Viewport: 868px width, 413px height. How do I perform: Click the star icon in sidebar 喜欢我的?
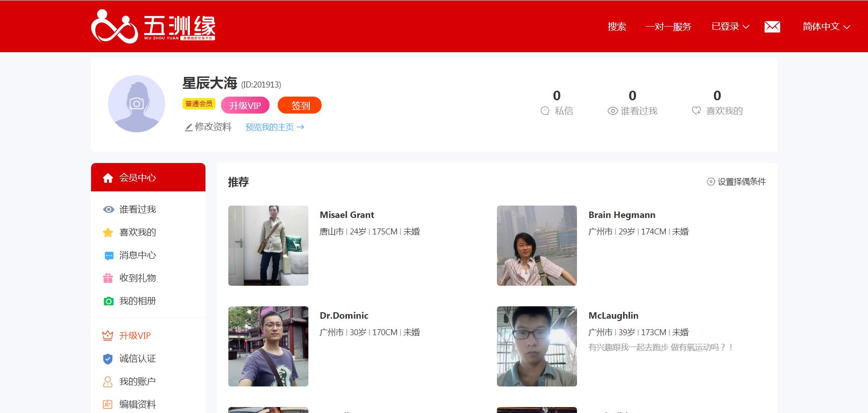(108, 232)
